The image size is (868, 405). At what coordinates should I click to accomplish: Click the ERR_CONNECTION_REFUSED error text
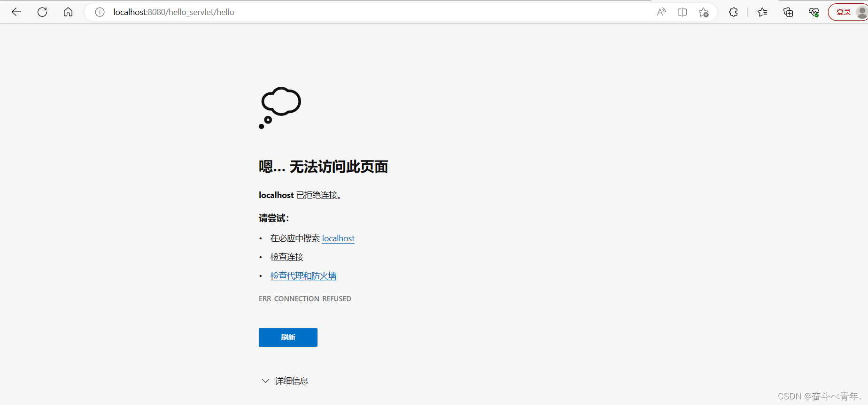[305, 299]
